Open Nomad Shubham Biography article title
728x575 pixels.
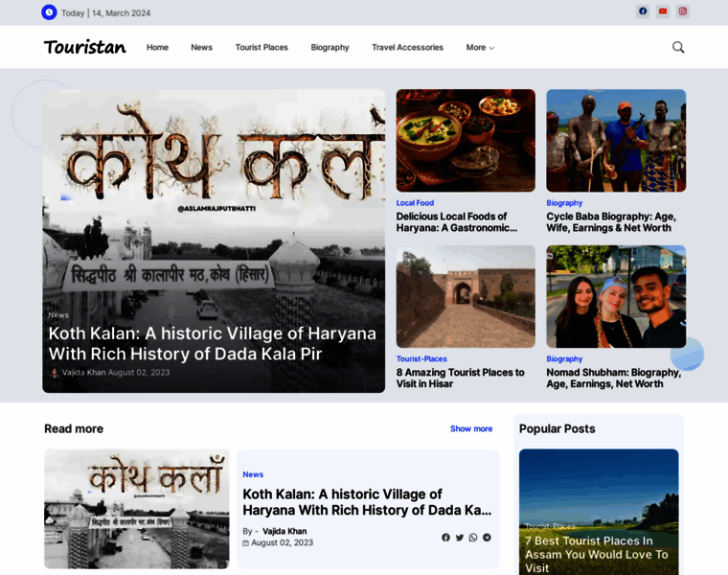[614, 379]
